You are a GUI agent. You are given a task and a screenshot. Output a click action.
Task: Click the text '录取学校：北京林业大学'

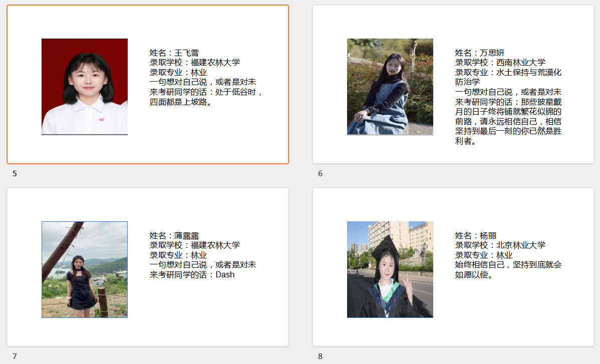point(500,245)
